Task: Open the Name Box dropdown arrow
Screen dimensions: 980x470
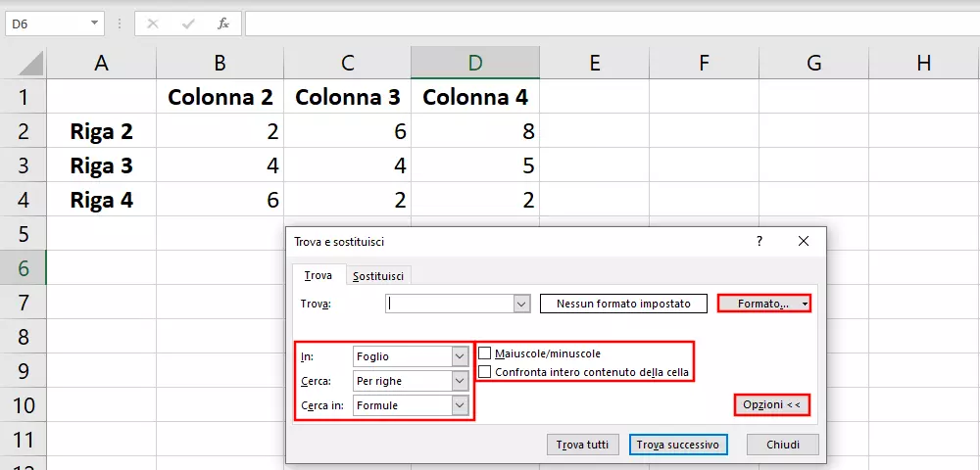Action: (94, 23)
